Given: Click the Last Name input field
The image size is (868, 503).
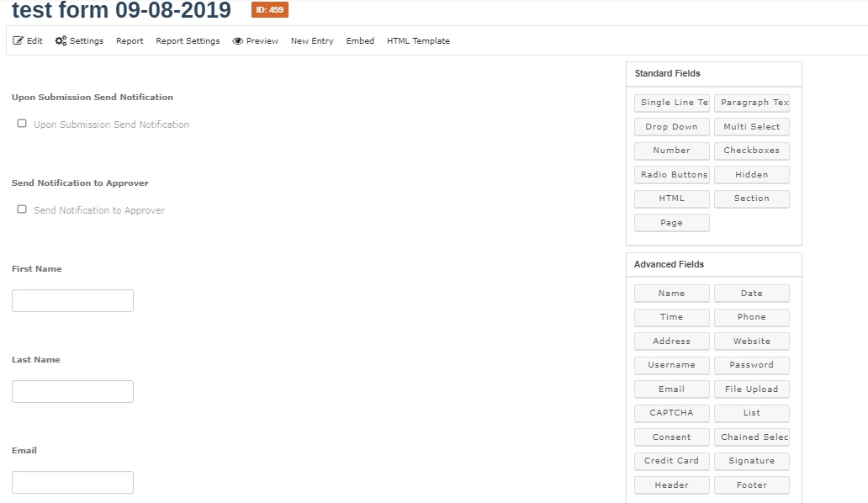Looking at the screenshot, I should (x=72, y=391).
